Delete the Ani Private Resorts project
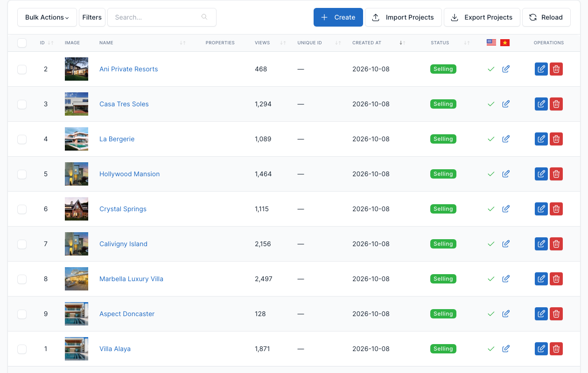The width and height of the screenshot is (588, 373). (x=556, y=69)
